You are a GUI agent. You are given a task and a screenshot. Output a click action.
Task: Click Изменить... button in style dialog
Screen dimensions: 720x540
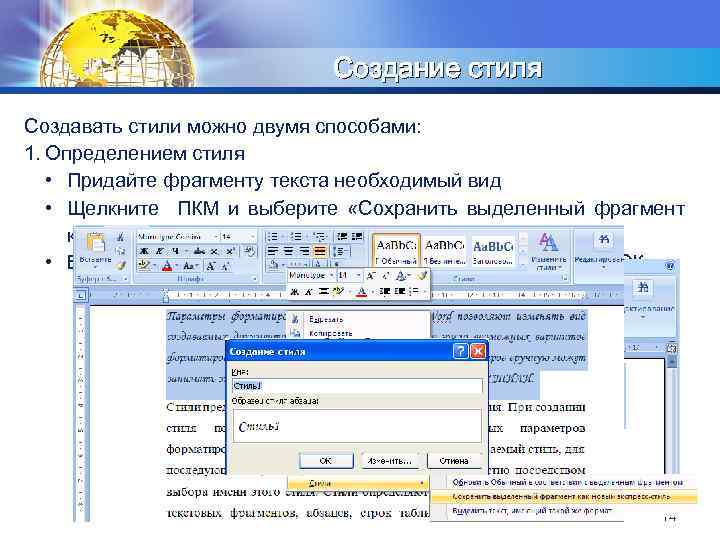(389, 460)
